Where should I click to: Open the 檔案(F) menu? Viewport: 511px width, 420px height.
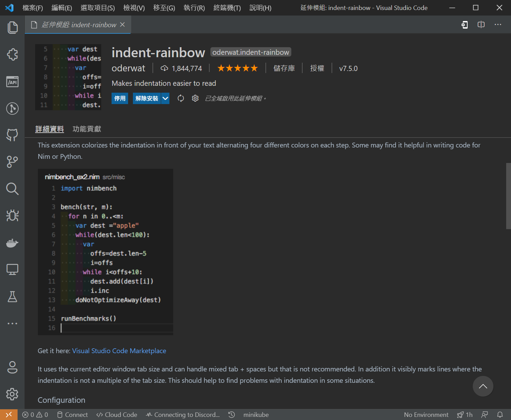tap(33, 8)
